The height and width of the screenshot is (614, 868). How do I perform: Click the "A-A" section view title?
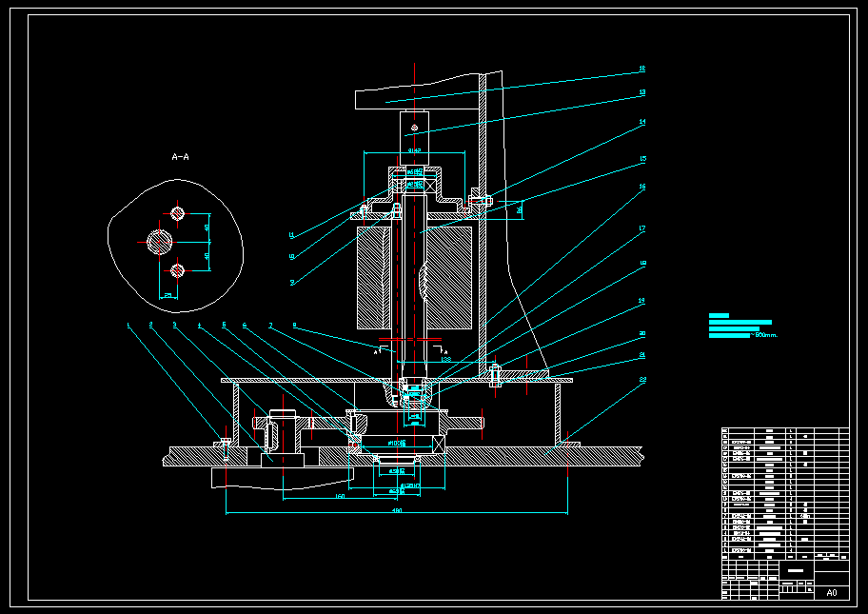tap(181, 157)
